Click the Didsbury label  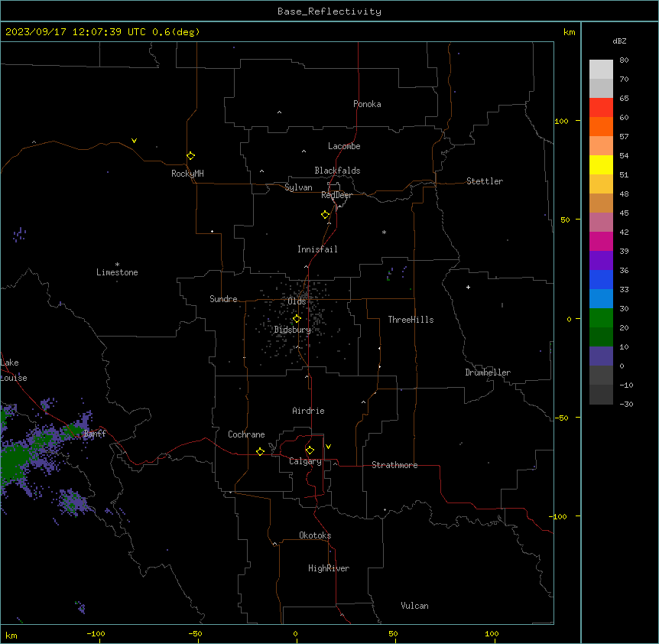click(x=293, y=330)
